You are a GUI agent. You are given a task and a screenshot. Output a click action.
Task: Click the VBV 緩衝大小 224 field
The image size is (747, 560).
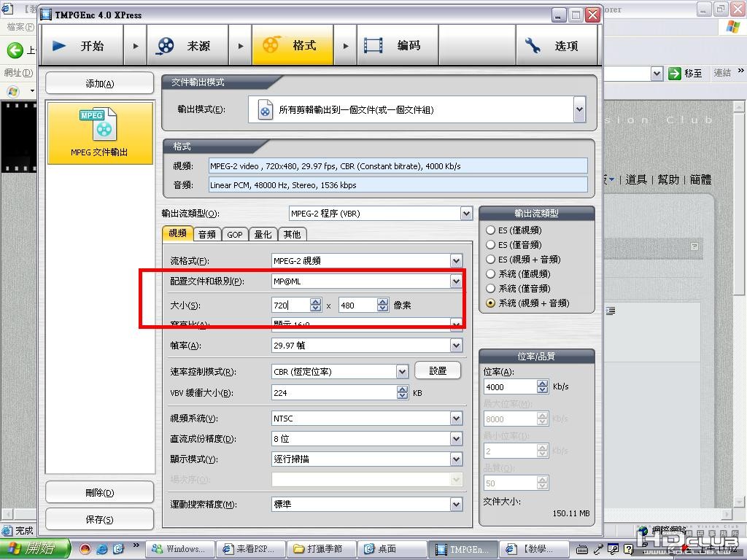click(334, 393)
